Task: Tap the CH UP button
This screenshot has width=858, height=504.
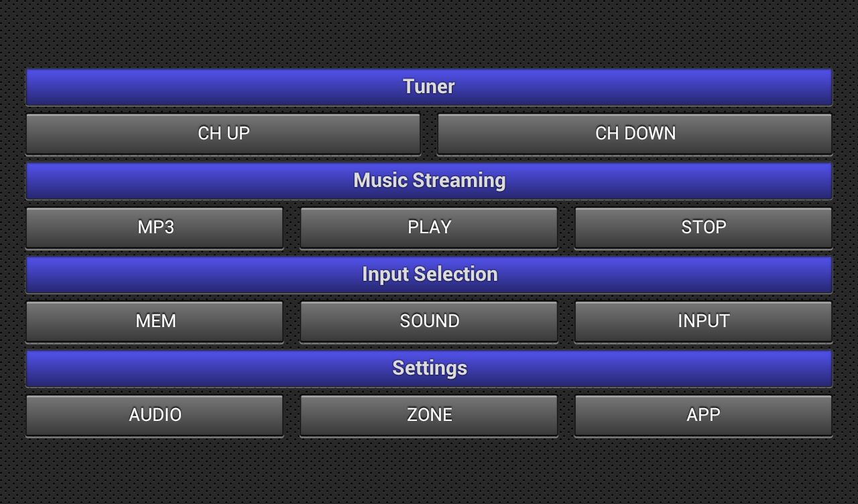Action: pyautogui.click(x=223, y=133)
